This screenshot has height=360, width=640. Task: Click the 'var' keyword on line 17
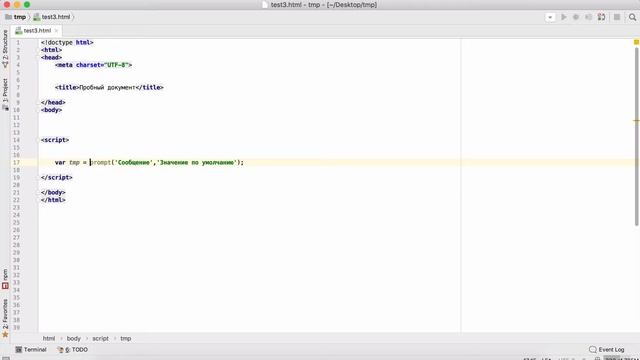point(60,162)
